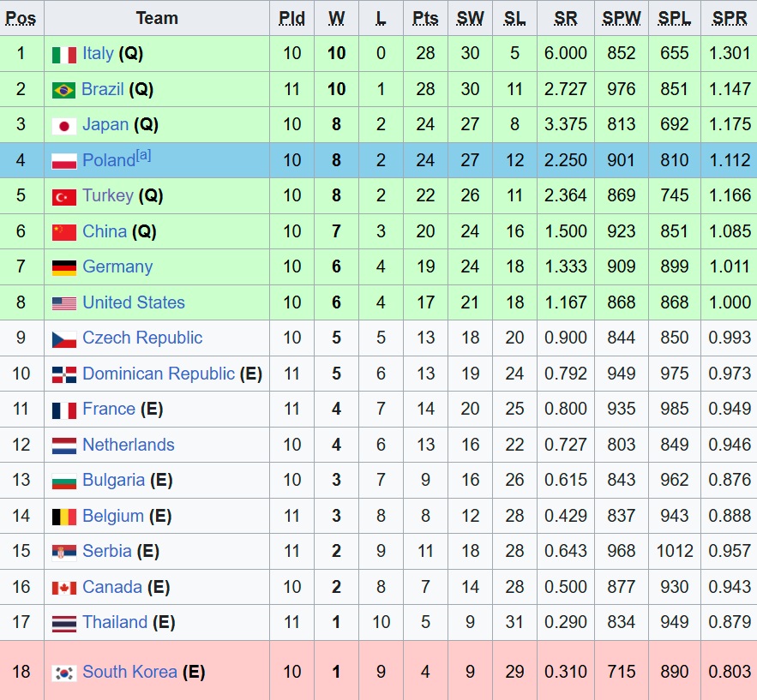Image resolution: width=757 pixels, height=700 pixels.
Task: Click the Canada flag icon
Action: pyautogui.click(x=64, y=588)
